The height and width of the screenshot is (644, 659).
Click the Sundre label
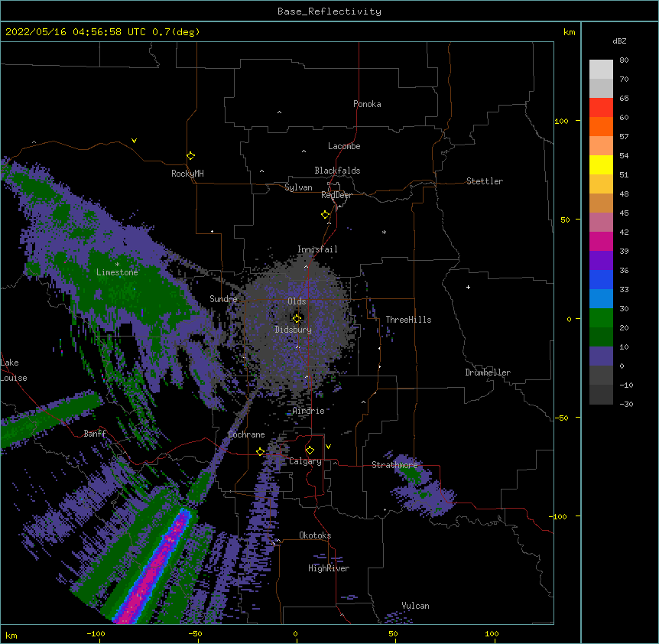pyautogui.click(x=223, y=299)
